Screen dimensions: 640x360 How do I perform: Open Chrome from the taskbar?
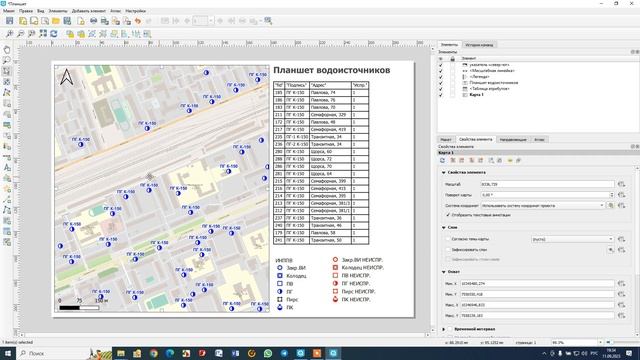(153, 353)
